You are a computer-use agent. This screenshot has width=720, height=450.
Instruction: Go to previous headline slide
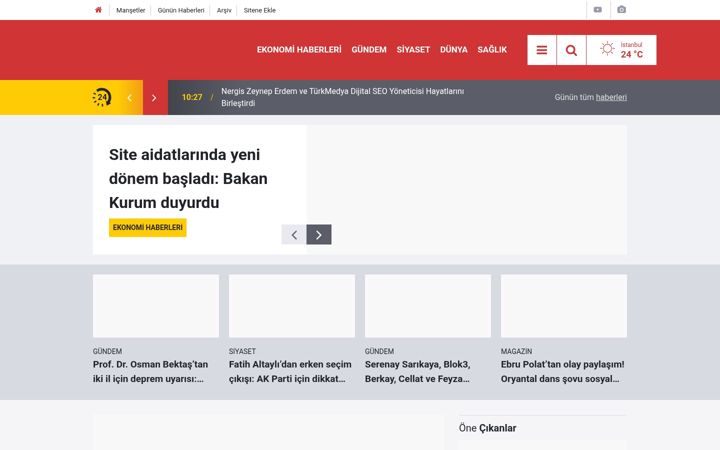[x=294, y=235]
